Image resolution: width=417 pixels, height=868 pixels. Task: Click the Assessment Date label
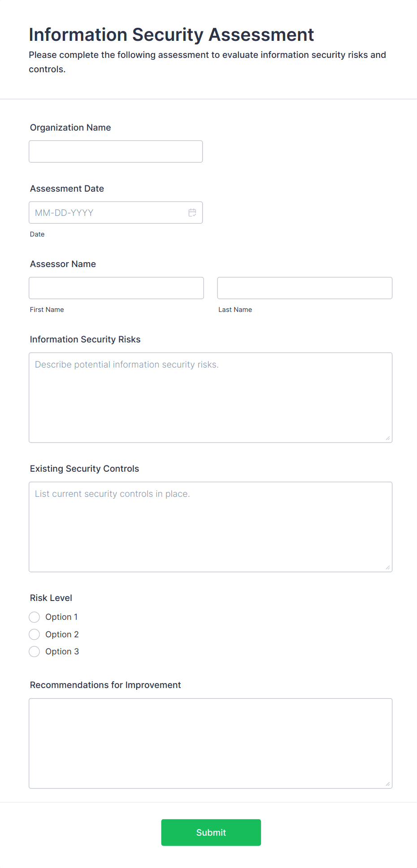pyautogui.click(x=67, y=189)
